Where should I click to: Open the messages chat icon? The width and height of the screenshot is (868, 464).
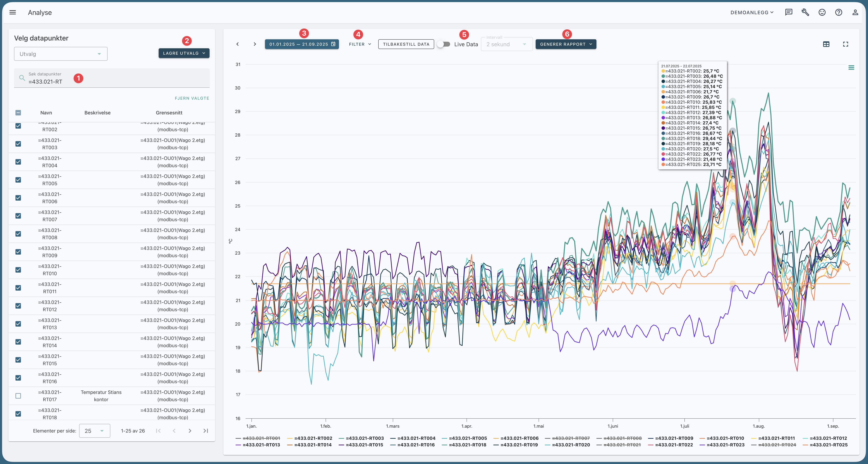[x=789, y=12]
